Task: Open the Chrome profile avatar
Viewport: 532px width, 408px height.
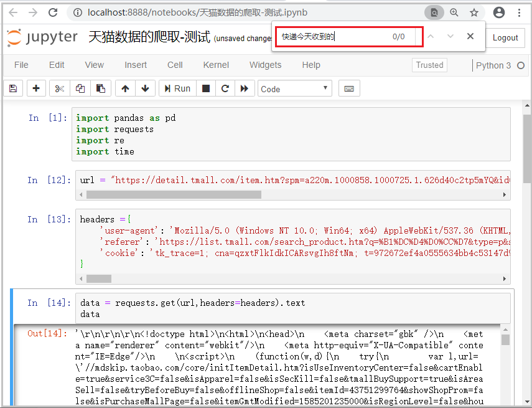Action: pos(499,12)
